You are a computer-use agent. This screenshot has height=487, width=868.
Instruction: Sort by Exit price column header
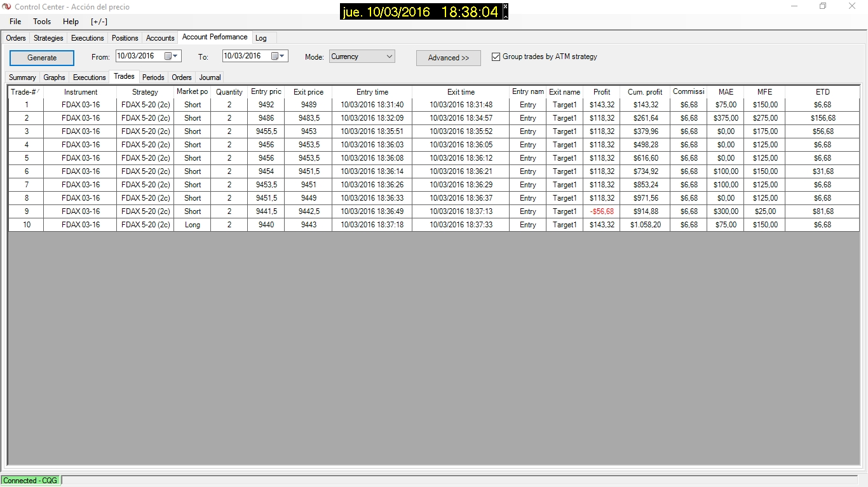(x=308, y=92)
